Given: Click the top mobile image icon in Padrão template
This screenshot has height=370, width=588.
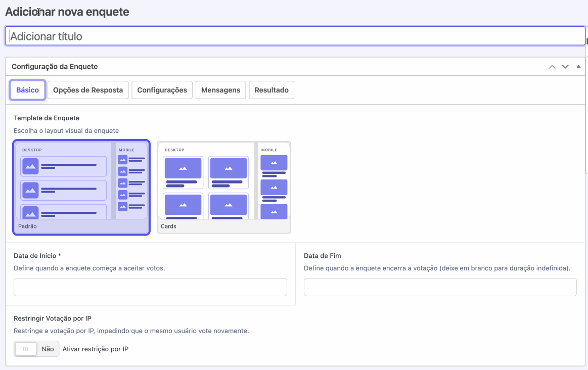Looking at the screenshot, I should [x=122, y=160].
